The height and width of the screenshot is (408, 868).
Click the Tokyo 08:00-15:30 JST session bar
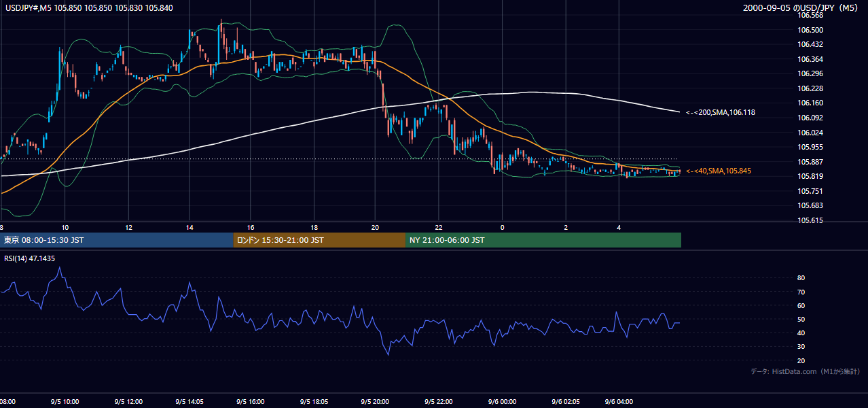point(117,240)
